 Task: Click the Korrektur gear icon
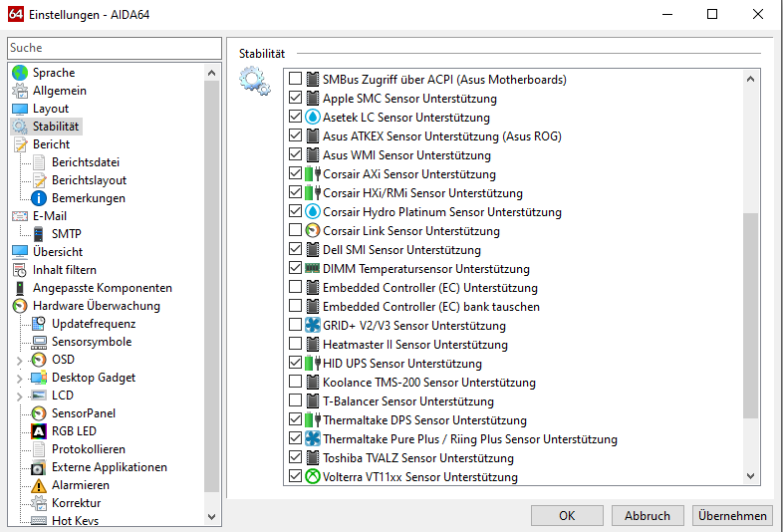coord(39,503)
